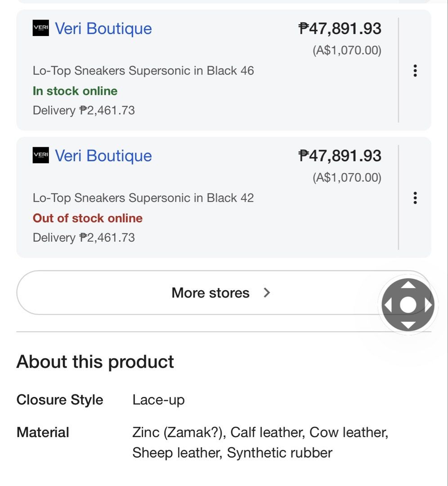The image size is (448, 486).
Task: Tap the down arrow on floating navigation pad
Action: (408, 325)
